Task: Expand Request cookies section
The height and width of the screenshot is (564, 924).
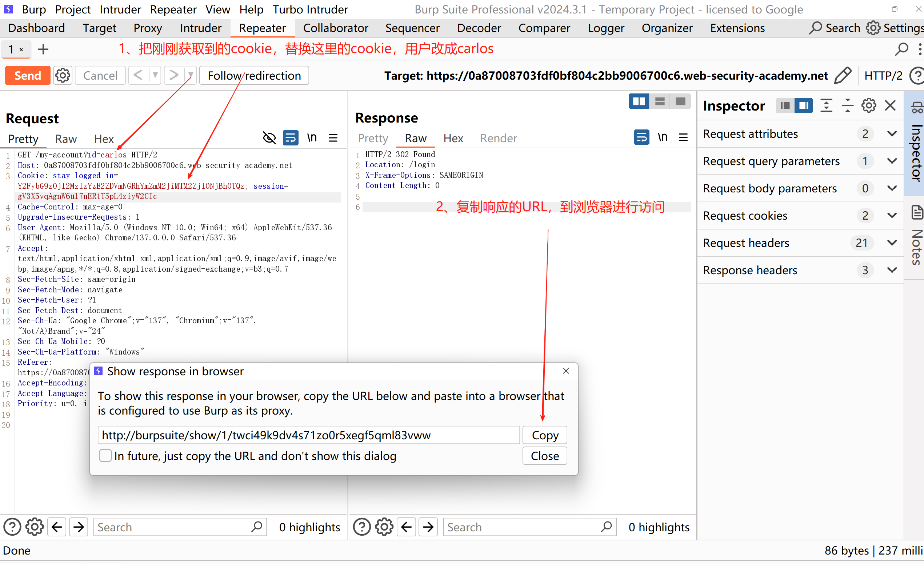Action: (x=892, y=216)
